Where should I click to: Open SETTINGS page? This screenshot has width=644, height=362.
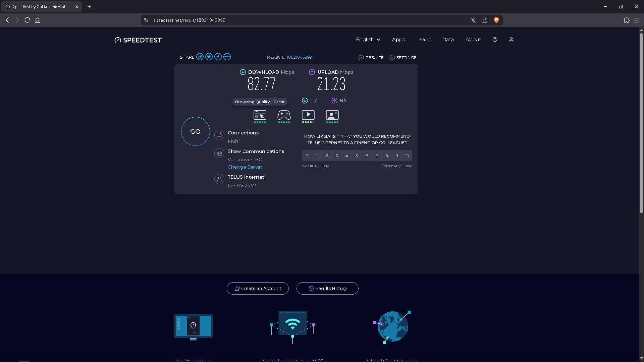tap(403, 58)
